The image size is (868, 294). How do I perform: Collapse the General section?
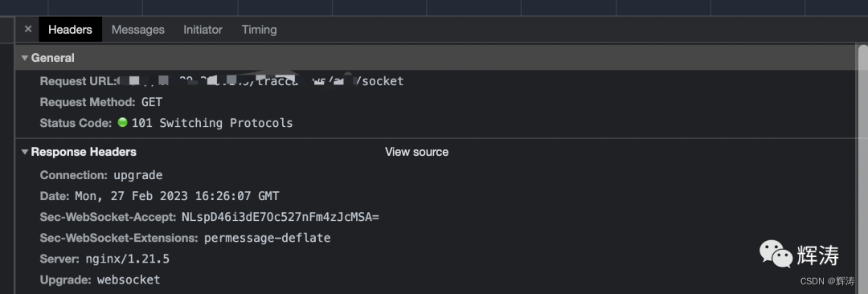pos(25,58)
